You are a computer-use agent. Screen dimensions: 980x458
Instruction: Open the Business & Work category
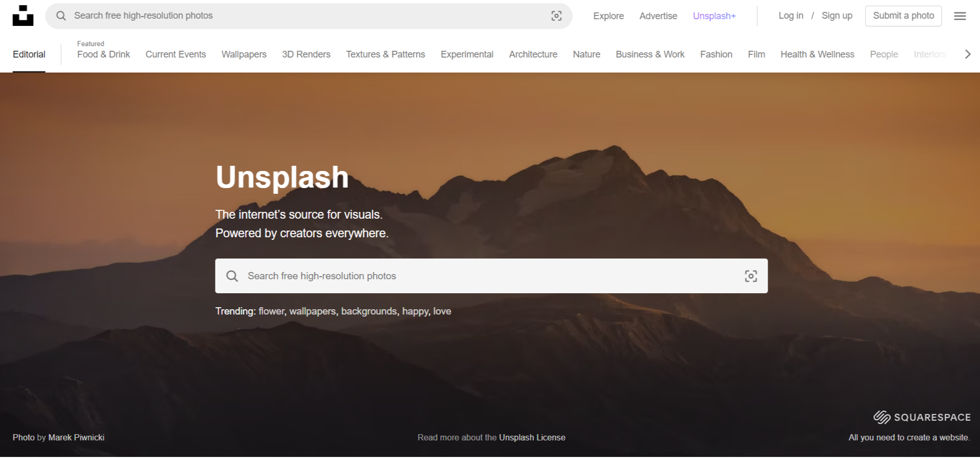pos(650,54)
